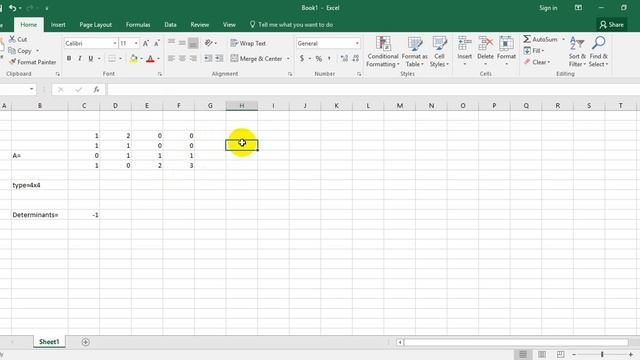Click the Insert Function fx button
This screenshot has width=640, height=360.
coord(96,89)
